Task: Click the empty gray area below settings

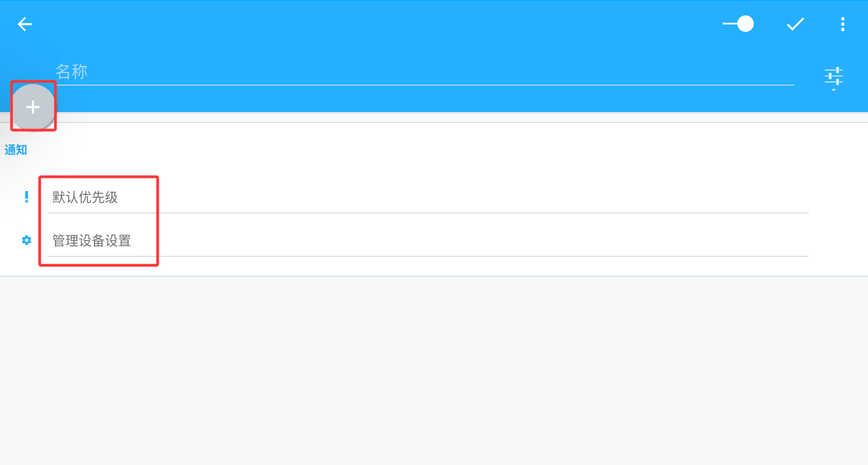Action: 434,371
